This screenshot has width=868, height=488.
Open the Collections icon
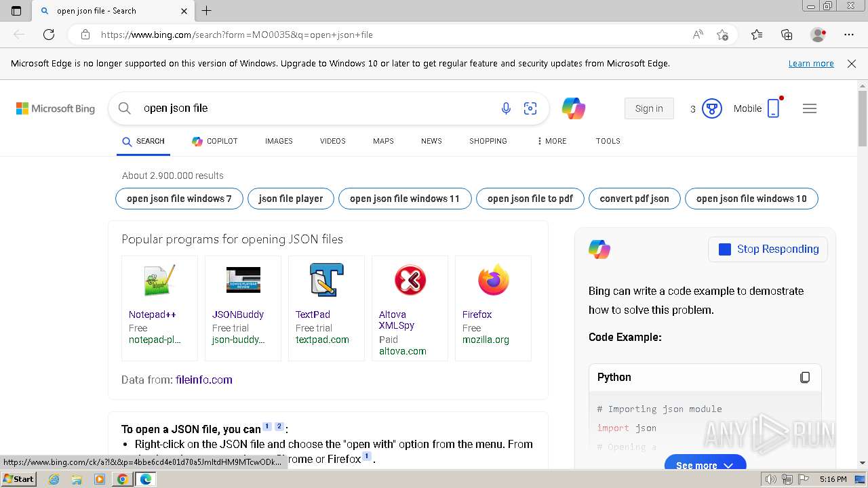(787, 35)
